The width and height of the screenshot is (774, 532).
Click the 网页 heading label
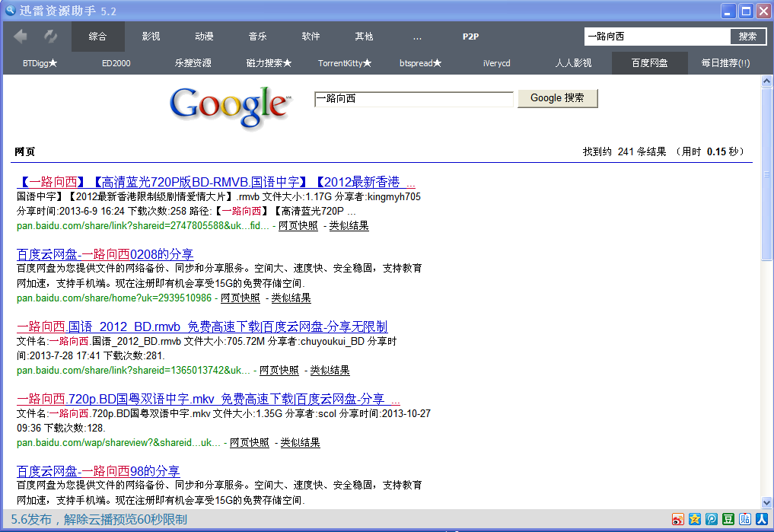pos(24,151)
